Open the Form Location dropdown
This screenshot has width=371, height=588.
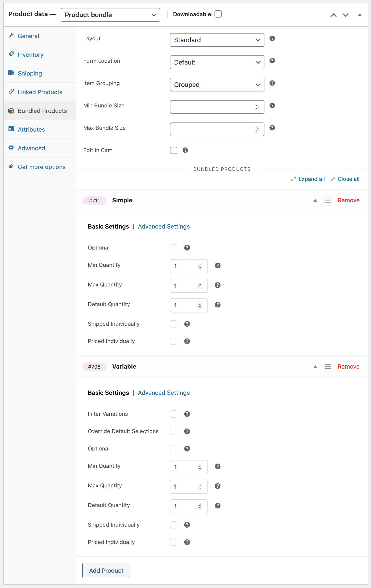point(217,62)
